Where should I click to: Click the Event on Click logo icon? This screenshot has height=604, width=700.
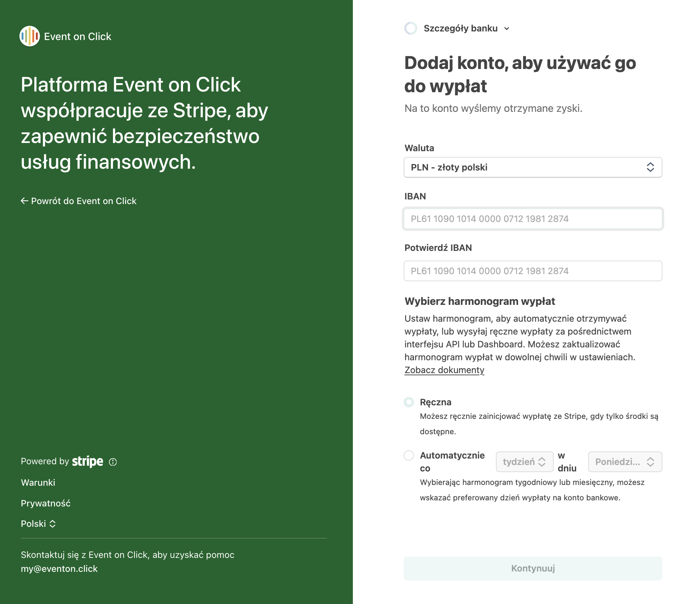(x=29, y=36)
